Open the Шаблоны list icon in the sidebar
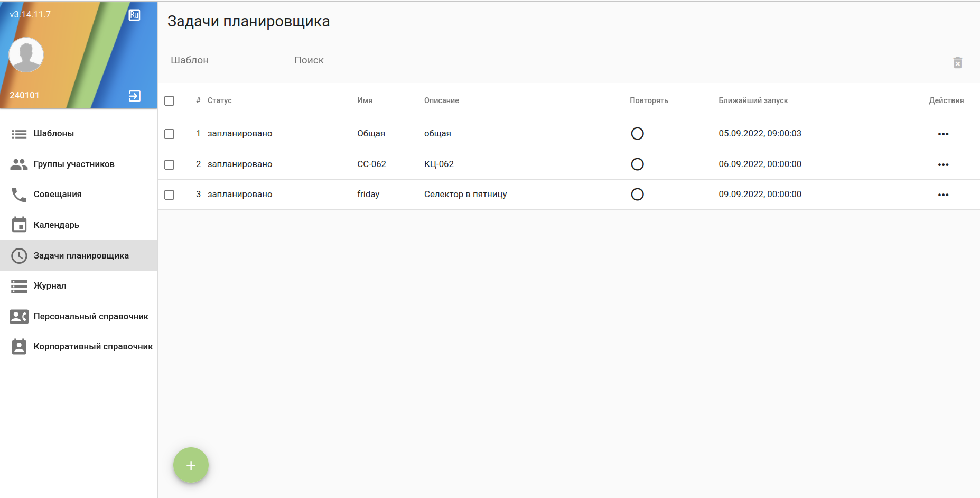 click(x=19, y=134)
